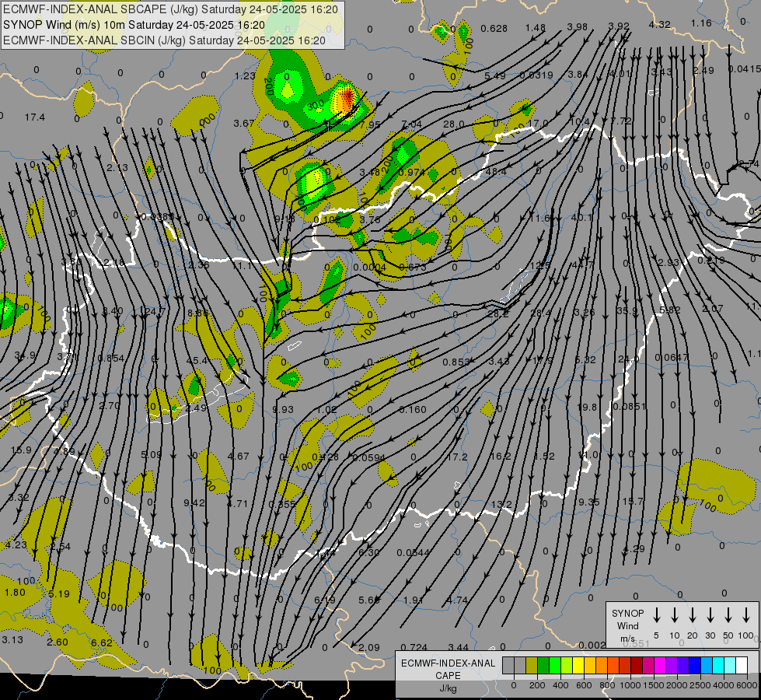Viewport: 761px width, 700px height.
Task: Click the 24.7 value on the map
Action: [155, 311]
